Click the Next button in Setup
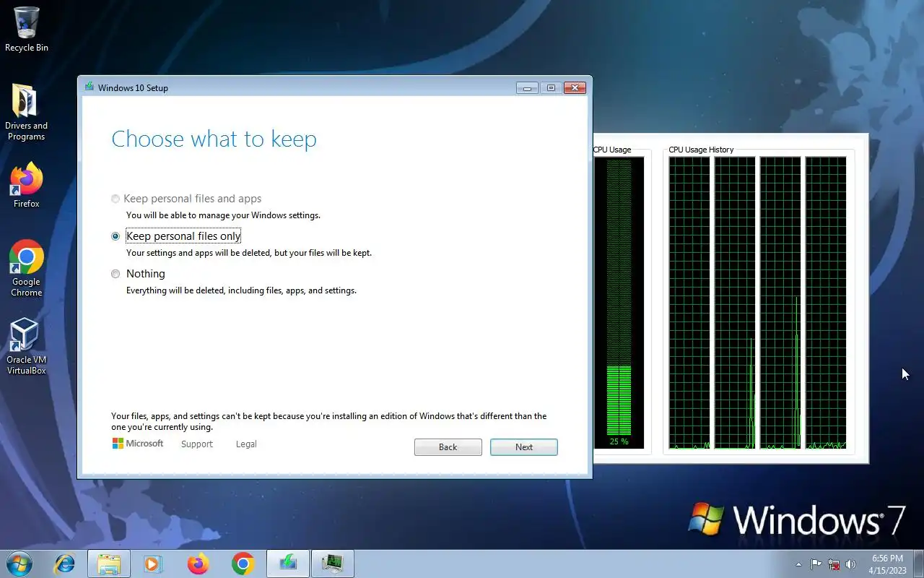This screenshot has height=578, width=924. click(524, 447)
